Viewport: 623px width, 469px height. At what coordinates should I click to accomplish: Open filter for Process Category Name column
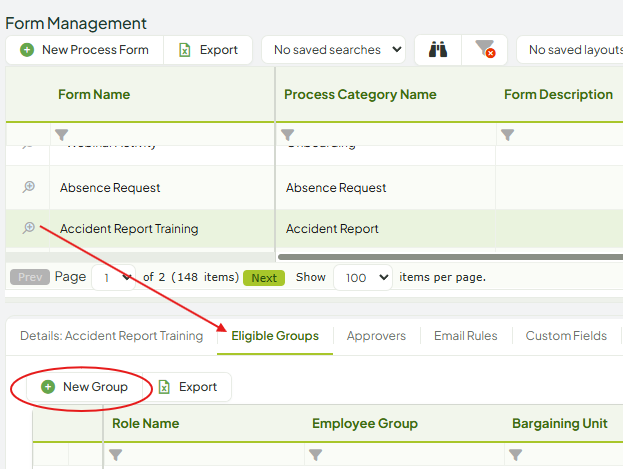click(x=288, y=135)
